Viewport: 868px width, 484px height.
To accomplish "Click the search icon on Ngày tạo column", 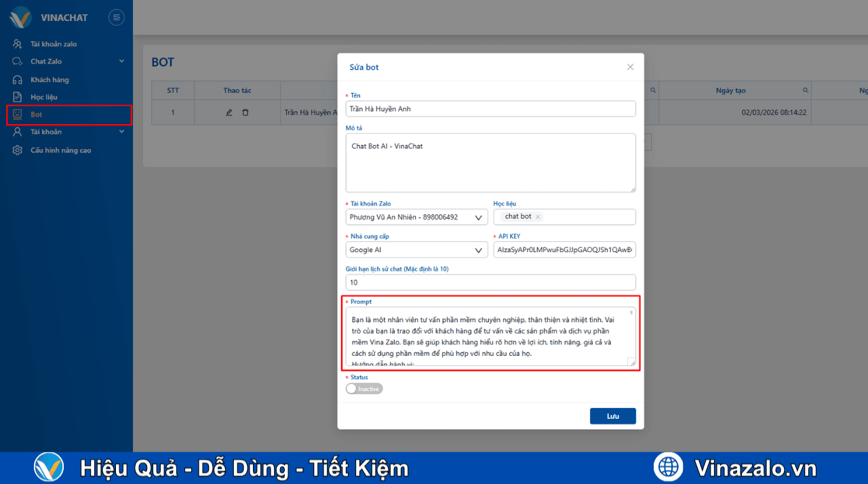I will (805, 89).
